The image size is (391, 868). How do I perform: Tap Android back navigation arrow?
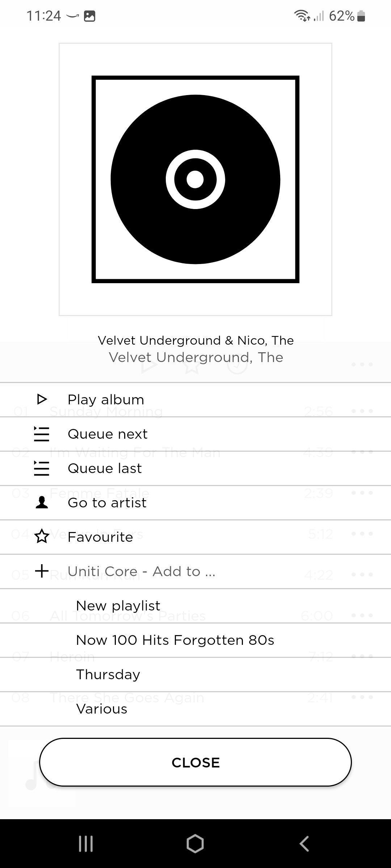304,844
